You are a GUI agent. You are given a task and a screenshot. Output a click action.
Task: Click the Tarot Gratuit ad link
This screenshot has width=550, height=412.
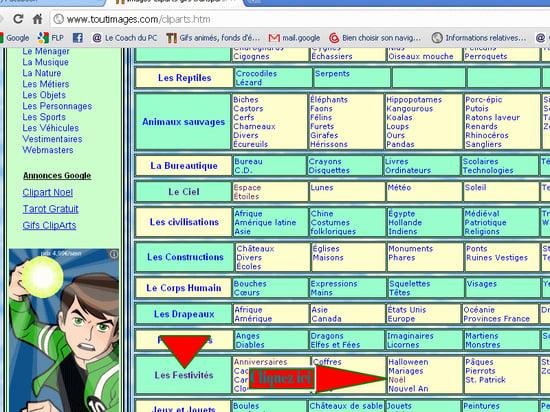pos(51,209)
